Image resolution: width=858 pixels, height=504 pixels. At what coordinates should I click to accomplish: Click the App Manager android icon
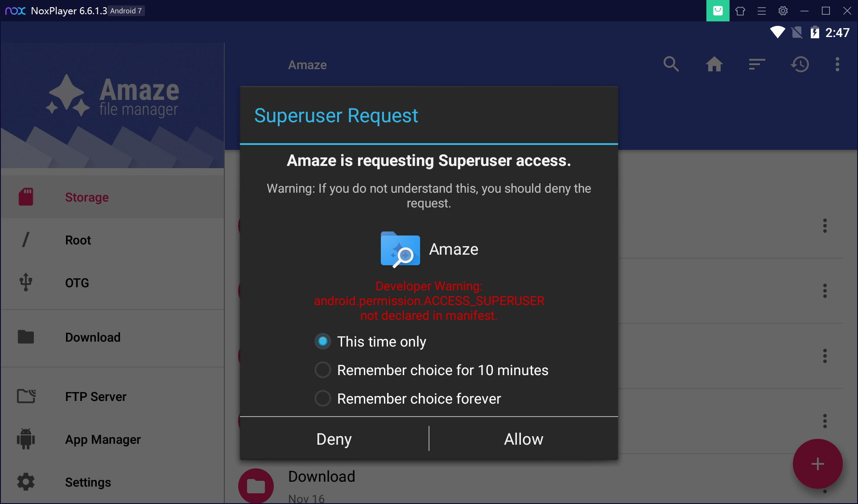(26, 439)
